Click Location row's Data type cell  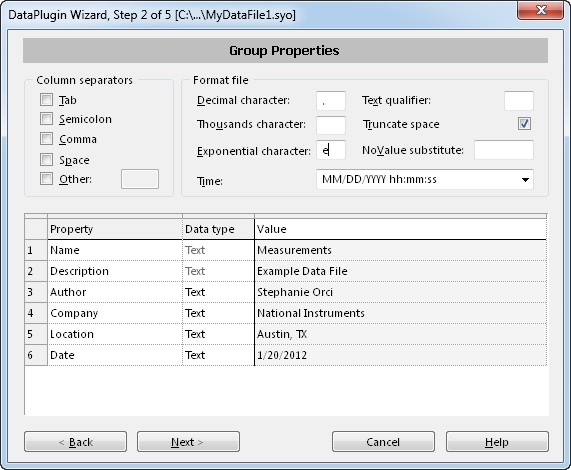[218, 334]
